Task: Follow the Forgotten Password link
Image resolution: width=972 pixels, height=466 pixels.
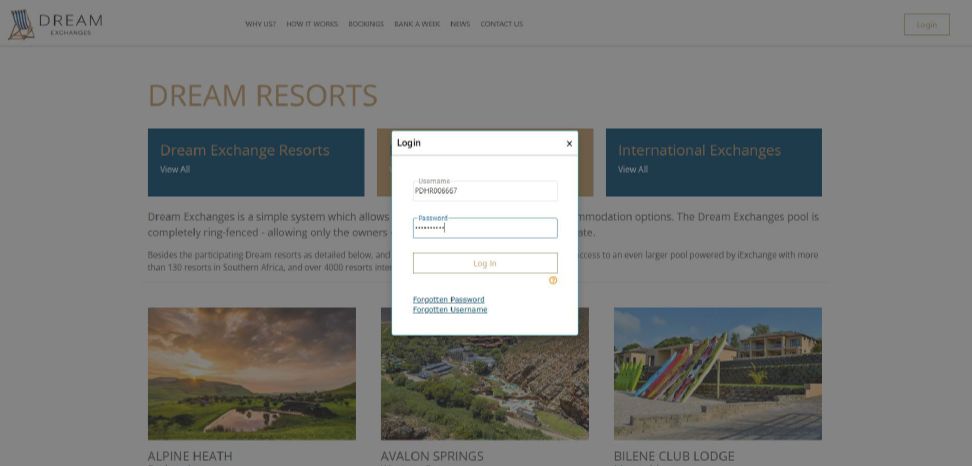Action: pos(449,300)
